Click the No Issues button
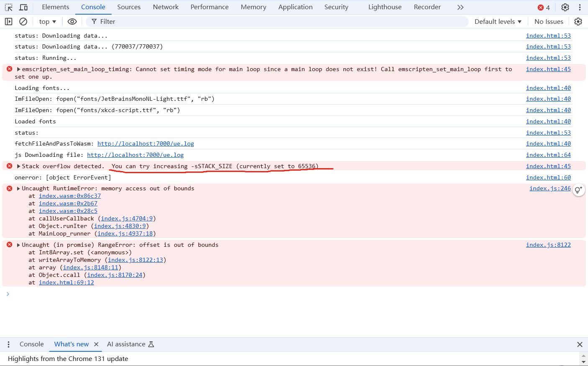Viewport: 588px width, 366px height. point(549,21)
